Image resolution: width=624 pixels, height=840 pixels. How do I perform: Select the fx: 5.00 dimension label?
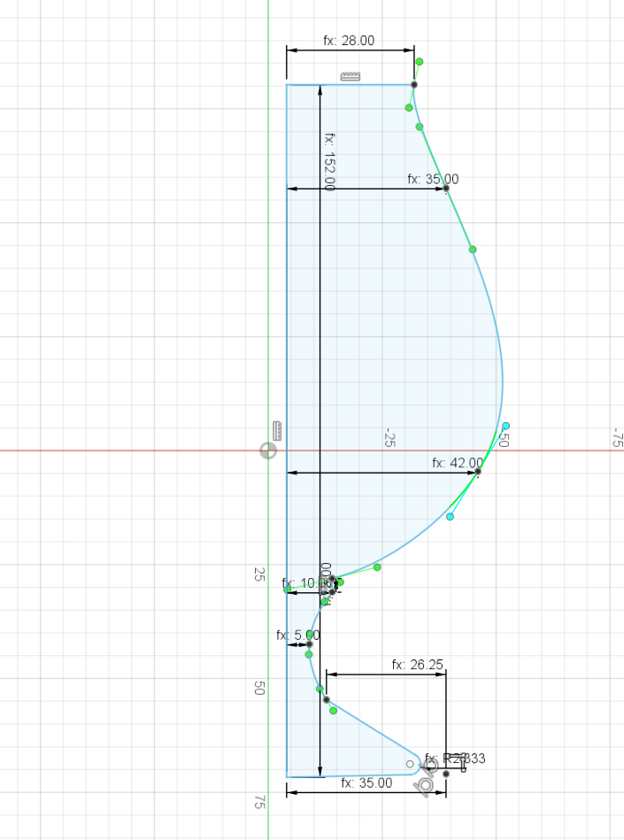(298, 636)
